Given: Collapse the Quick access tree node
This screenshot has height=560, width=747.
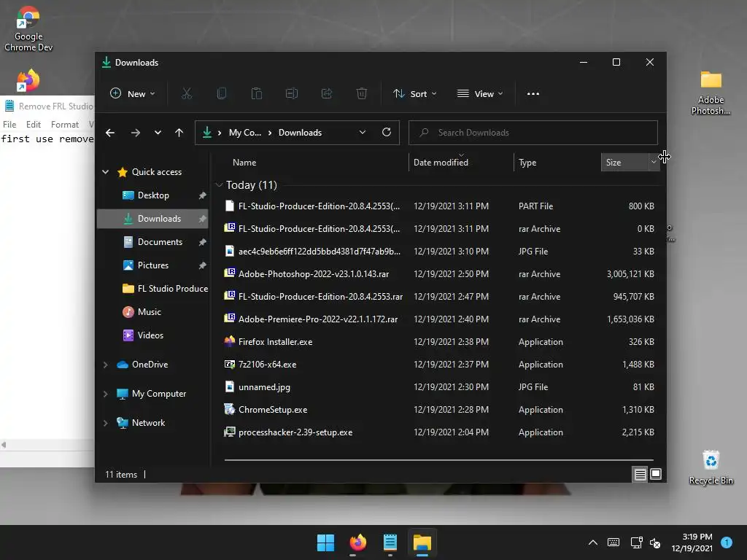Looking at the screenshot, I should click(105, 172).
